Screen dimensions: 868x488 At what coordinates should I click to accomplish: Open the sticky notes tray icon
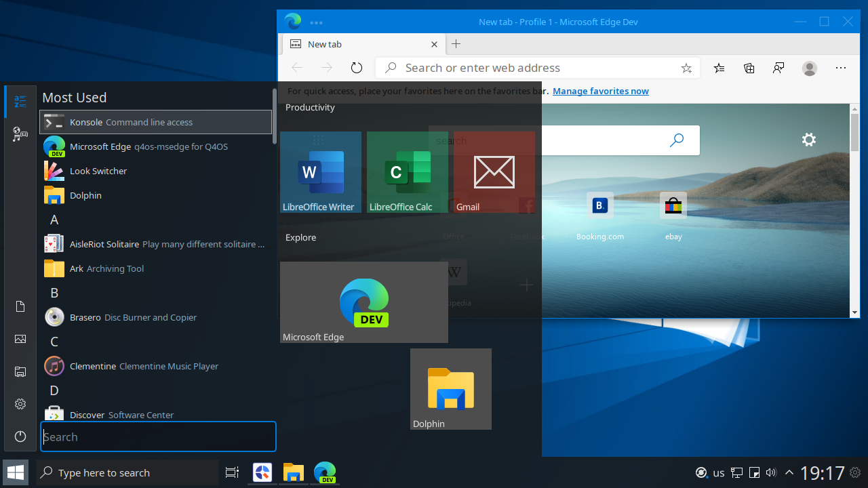point(754,472)
